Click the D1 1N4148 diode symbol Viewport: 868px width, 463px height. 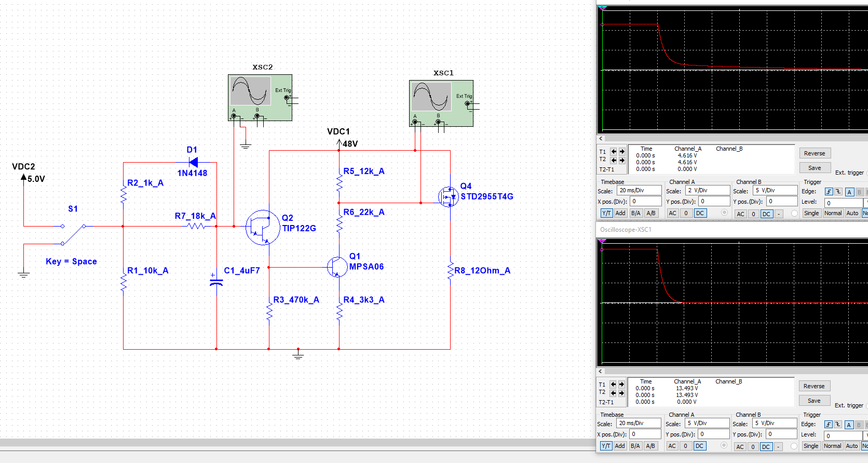click(x=194, y=163)
